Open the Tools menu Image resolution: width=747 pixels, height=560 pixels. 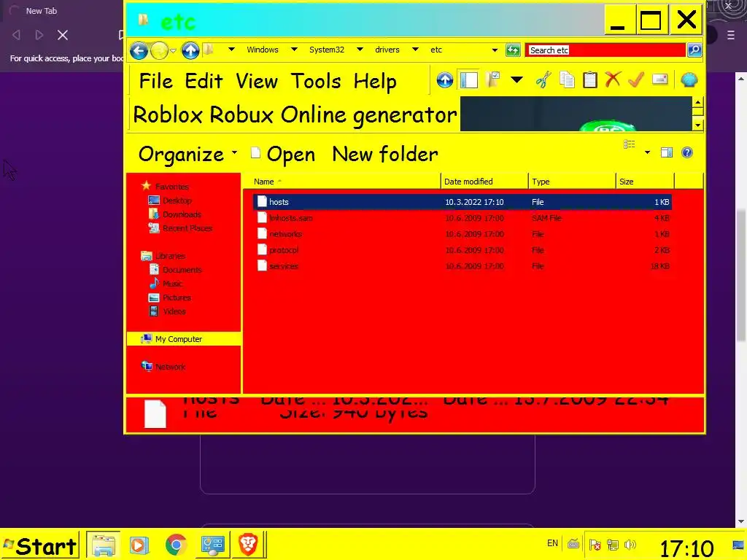click(316, 81)
